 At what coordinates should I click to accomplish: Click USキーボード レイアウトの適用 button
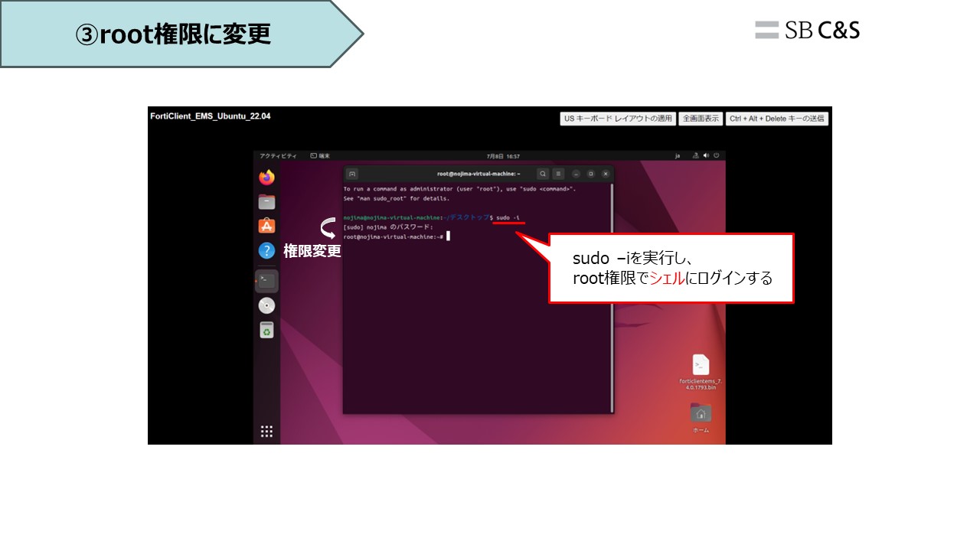tap(618, 119)
